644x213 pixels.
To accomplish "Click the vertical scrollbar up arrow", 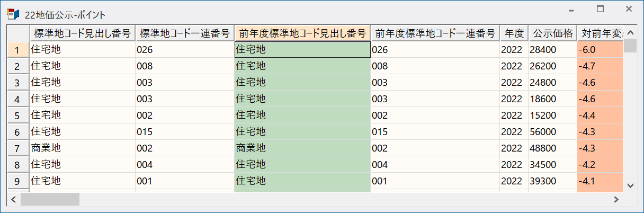I will pyautogui.click(x=630, y=32).
